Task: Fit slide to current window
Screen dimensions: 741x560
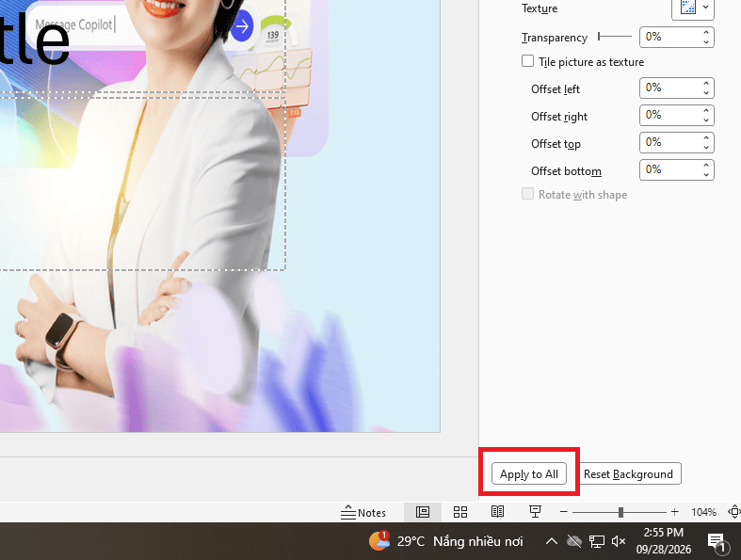Action: click(x=733, y=512)
